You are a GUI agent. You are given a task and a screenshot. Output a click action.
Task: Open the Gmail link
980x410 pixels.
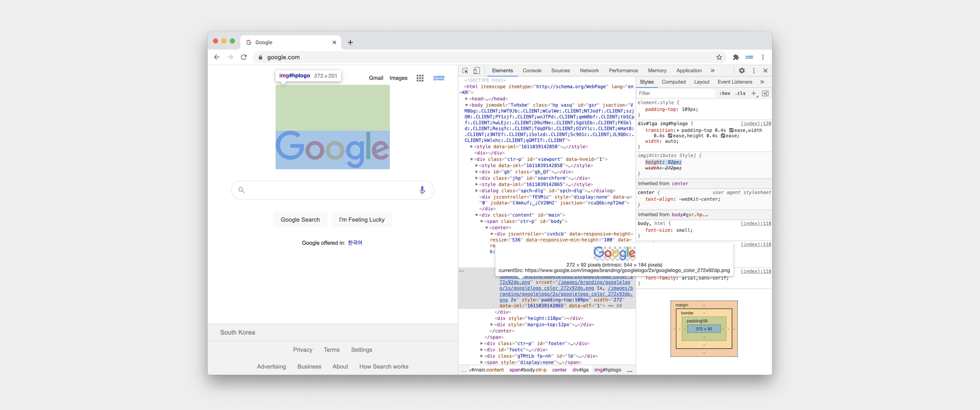point(376,78)
